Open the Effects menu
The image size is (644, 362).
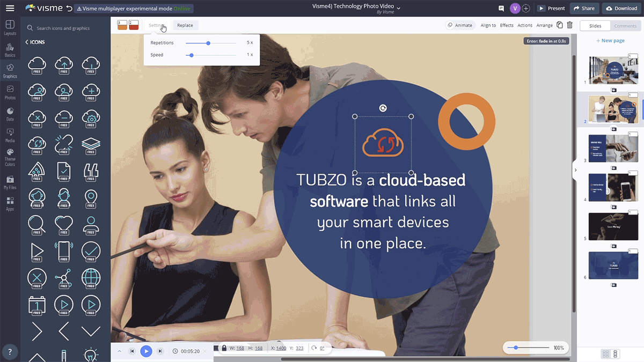pyautogui.click(x=507, y=25)
